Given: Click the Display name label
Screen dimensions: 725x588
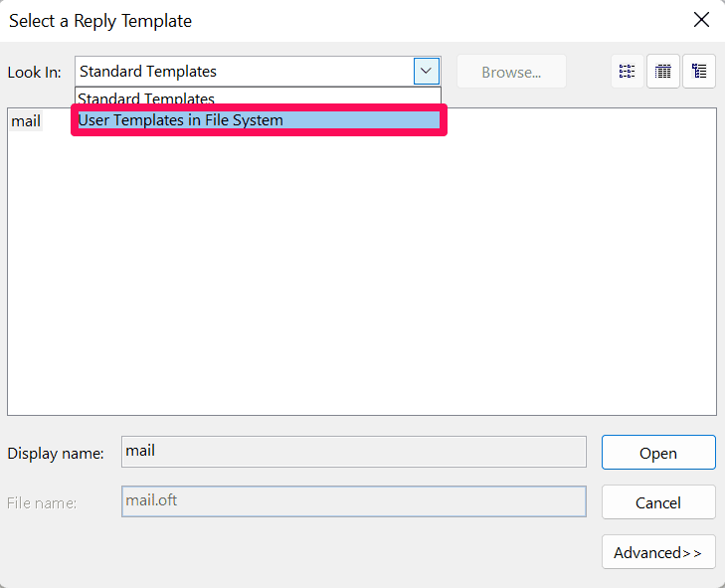Looking at the screenshot, I should point(56,453).
